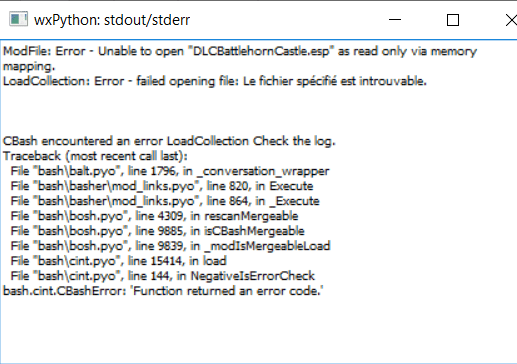This screenshot has height=364, width=517.
Task: Click the 'Le fichier spécifié est introuvable' text
Action: [335, 81]
